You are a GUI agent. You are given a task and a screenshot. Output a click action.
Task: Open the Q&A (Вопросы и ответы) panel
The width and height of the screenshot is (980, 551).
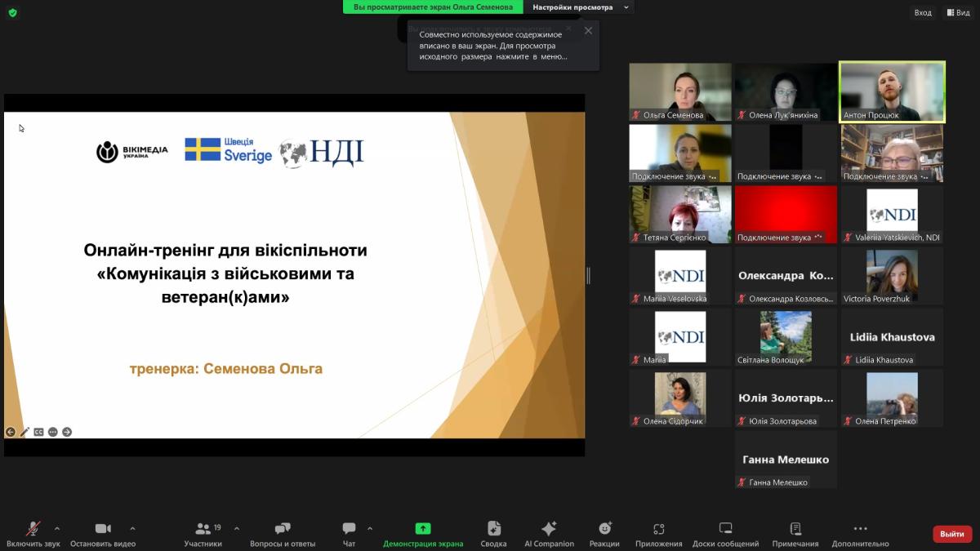(x=283, y=529)
